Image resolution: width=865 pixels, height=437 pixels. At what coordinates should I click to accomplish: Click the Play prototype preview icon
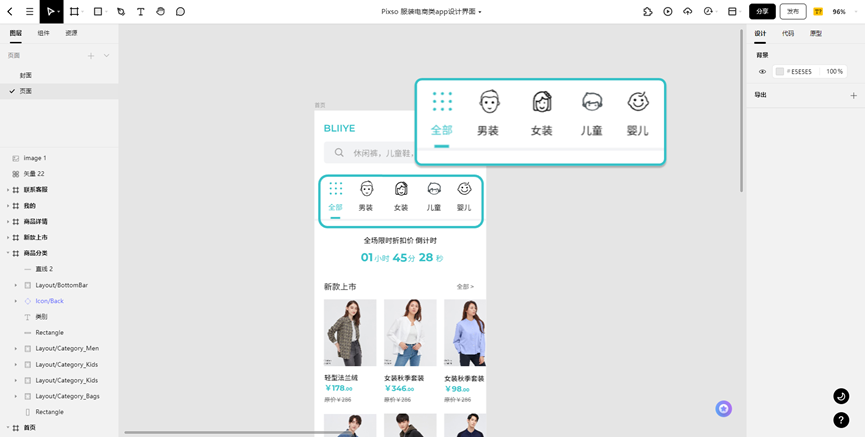[668, 12]
